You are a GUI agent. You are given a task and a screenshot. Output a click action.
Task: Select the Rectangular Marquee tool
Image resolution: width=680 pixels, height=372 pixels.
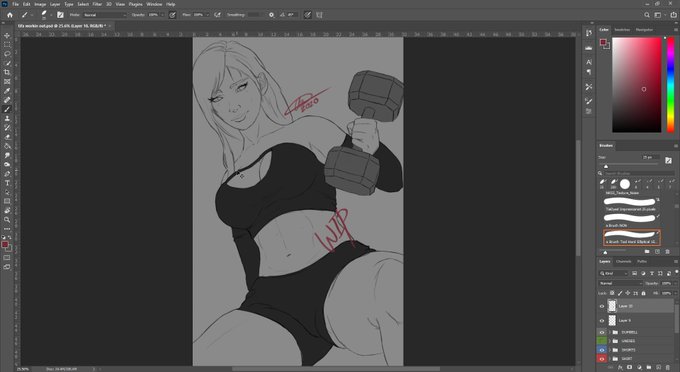(7, 45)
